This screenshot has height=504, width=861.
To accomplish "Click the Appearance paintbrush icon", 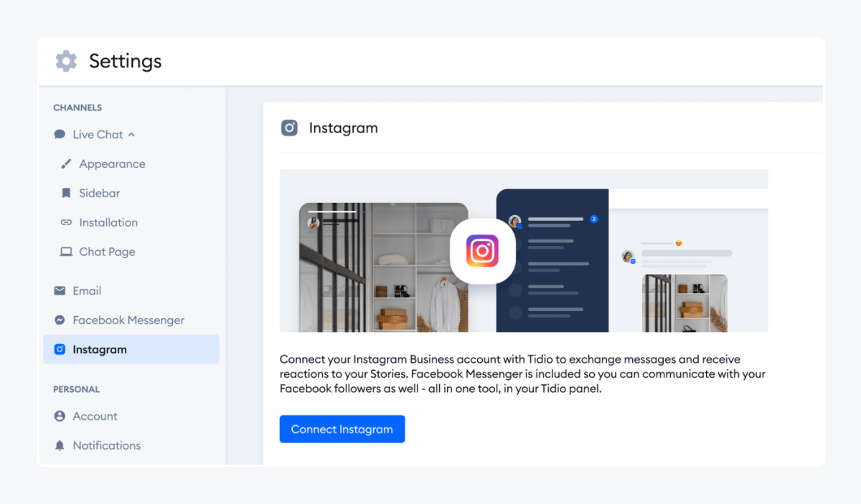I will tap(66, 164).
